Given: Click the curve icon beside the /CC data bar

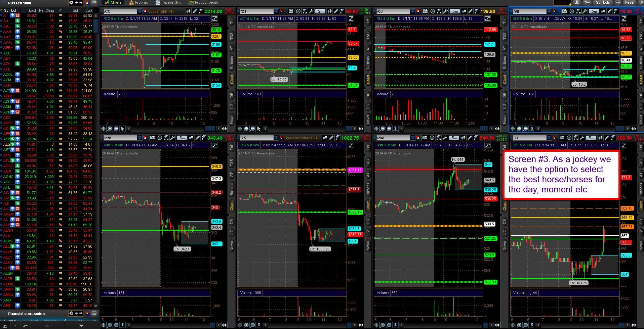Looking at the screenshot, I should 214,18.
